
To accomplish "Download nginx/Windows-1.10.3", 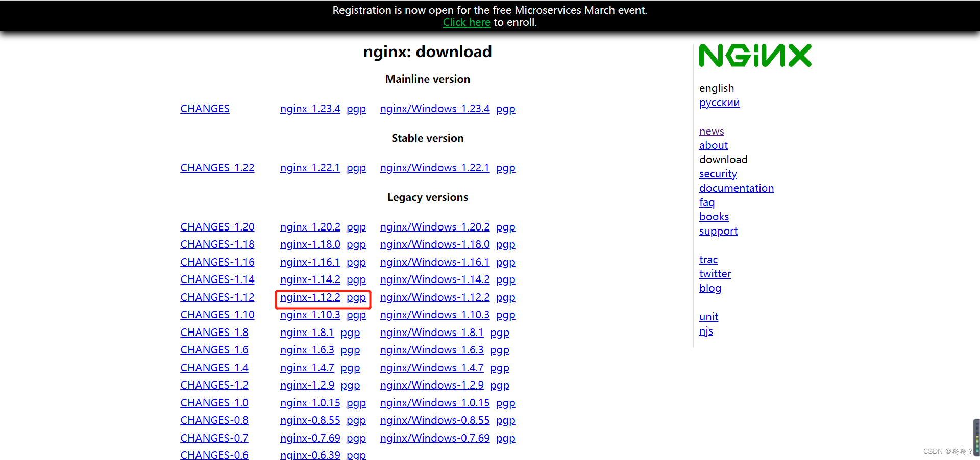I will tap(434, 315).
